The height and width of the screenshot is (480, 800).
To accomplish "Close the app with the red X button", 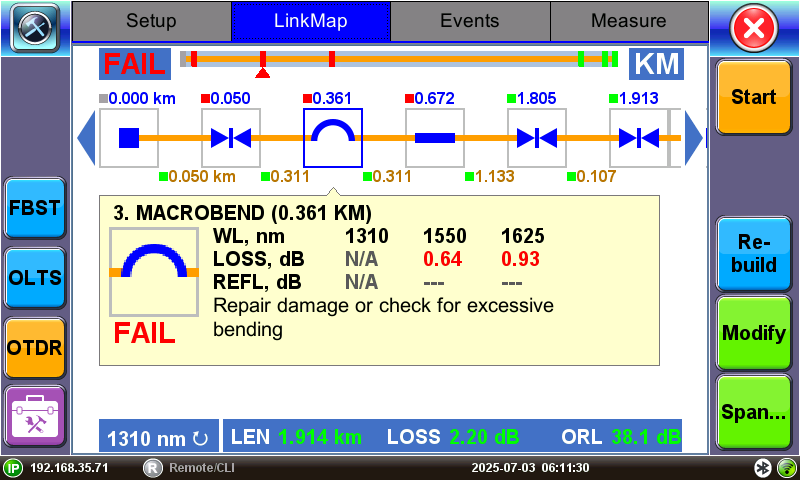I will (x=755, y=28).
